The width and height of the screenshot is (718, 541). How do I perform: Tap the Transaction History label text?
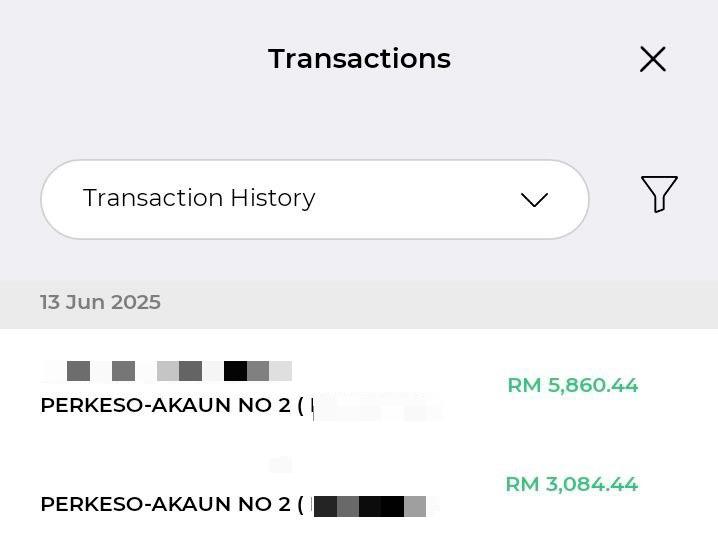199,198
